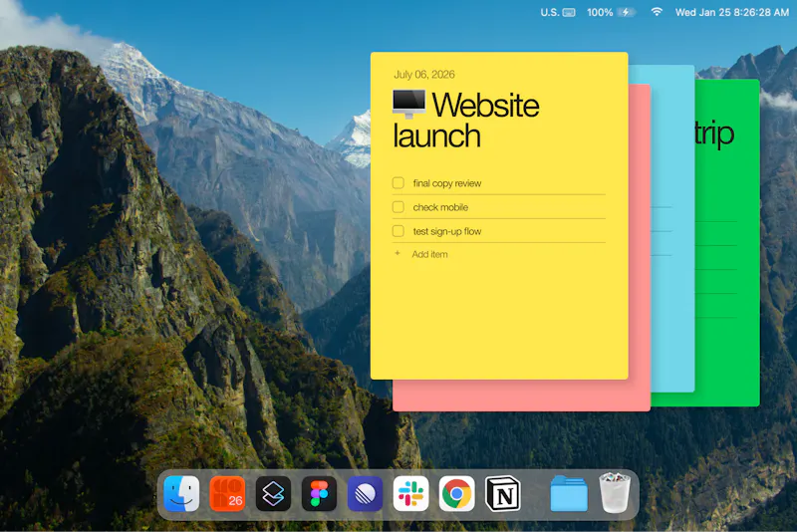Open Google Chrome from the dock
Image resolution: width=797 pixels, height=532 pixels.
tap(456, 493)
